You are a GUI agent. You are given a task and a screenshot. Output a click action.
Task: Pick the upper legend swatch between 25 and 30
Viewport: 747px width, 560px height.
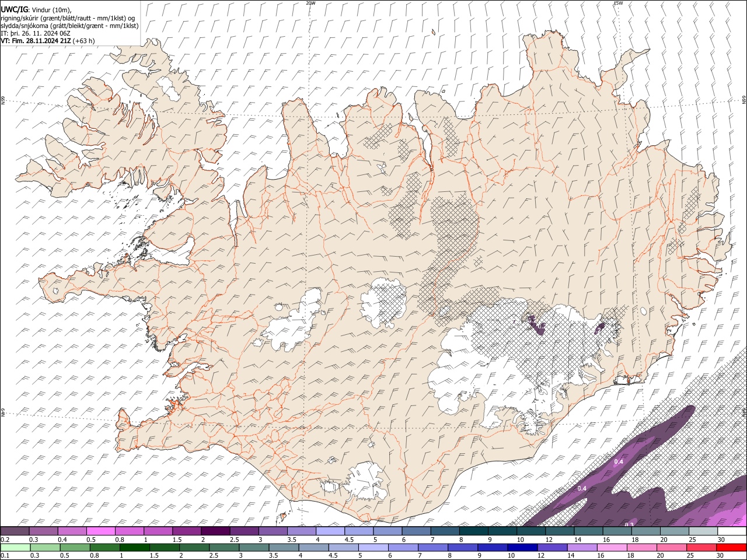(703, 531)
